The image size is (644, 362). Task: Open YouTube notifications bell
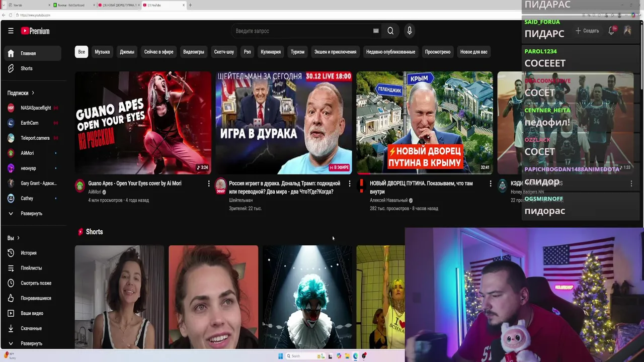coord(612,31)
